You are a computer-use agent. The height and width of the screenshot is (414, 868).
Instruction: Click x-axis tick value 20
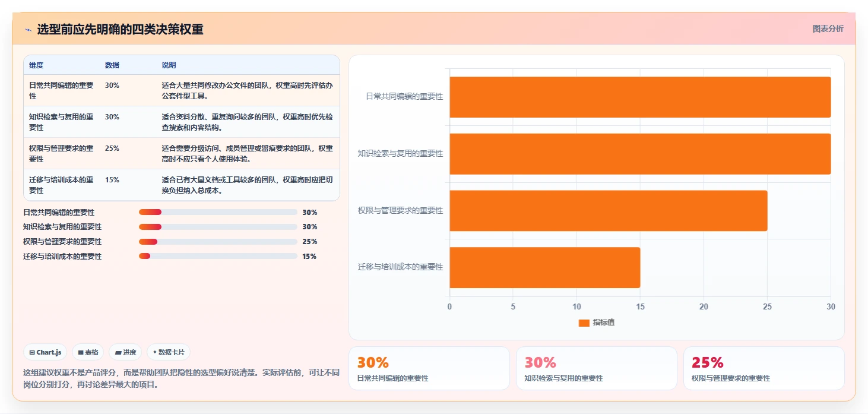point(704,307)
